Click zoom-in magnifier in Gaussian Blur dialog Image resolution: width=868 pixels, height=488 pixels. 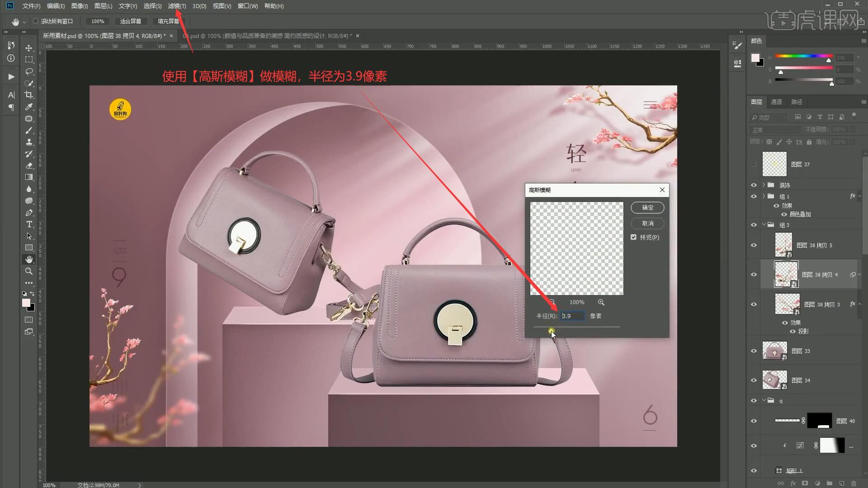[x=601, y=302]
